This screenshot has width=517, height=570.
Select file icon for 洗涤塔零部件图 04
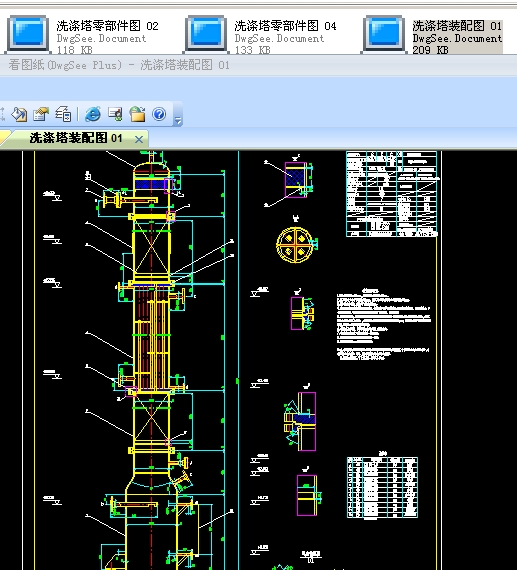[206, 34]
